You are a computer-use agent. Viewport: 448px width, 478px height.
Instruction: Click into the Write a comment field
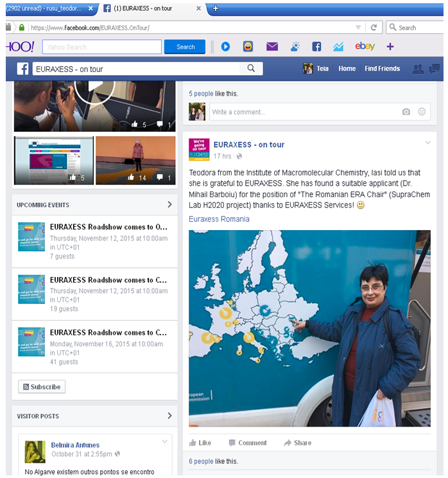[x=305, y=112]
